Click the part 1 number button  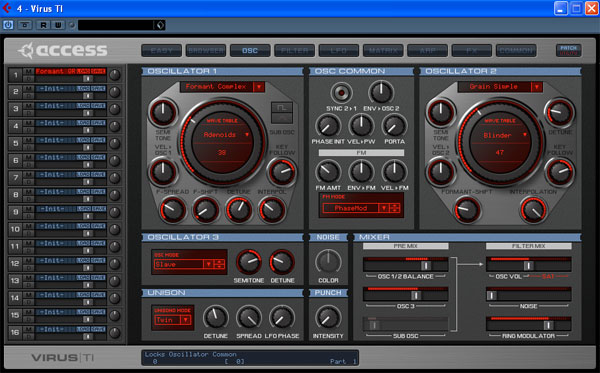[15, 75]
